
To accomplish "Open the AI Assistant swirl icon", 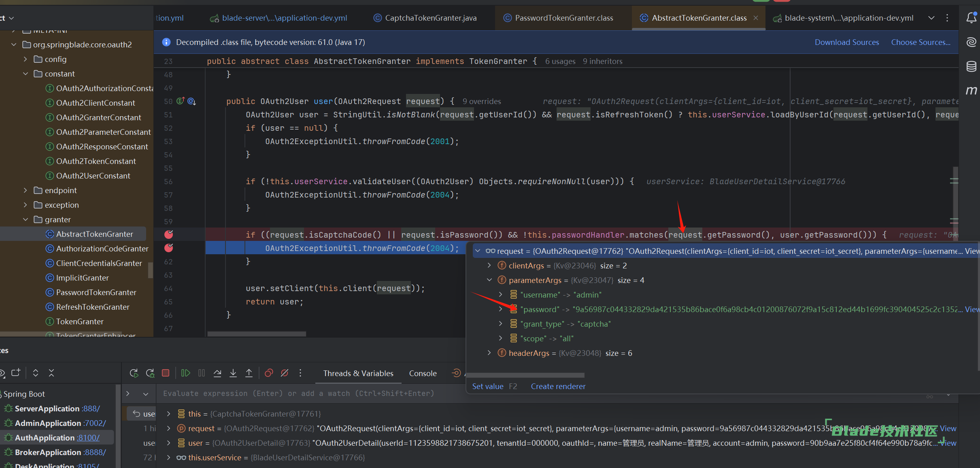I will click(971, 42).
